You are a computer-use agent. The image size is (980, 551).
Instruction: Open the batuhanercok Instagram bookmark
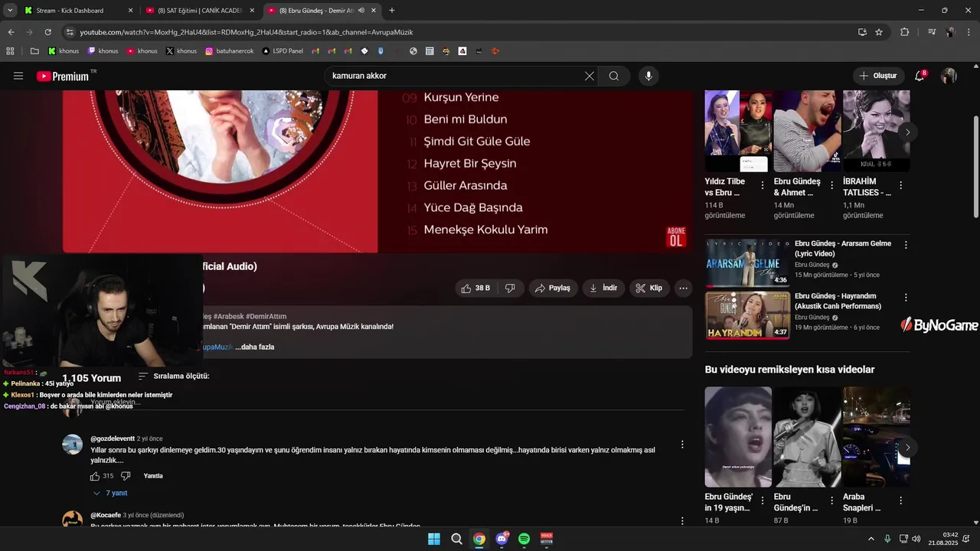tap(229, 51)
